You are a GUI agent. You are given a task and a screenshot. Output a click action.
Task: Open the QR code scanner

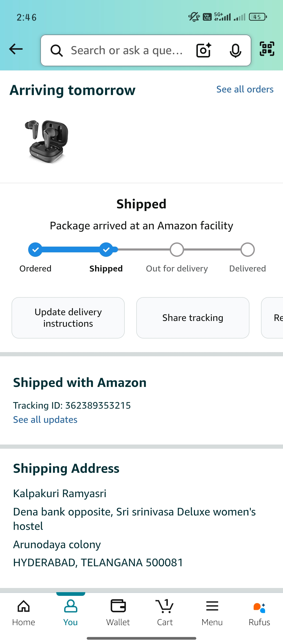pyautogui.click(x=267, y=49)
